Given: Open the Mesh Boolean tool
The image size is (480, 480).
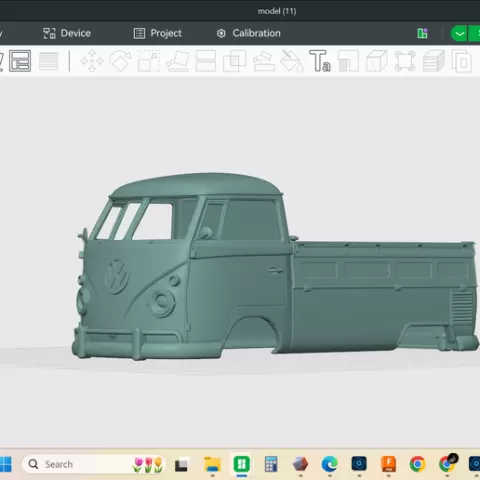Looking at the screenshot, I should point(234,61).
